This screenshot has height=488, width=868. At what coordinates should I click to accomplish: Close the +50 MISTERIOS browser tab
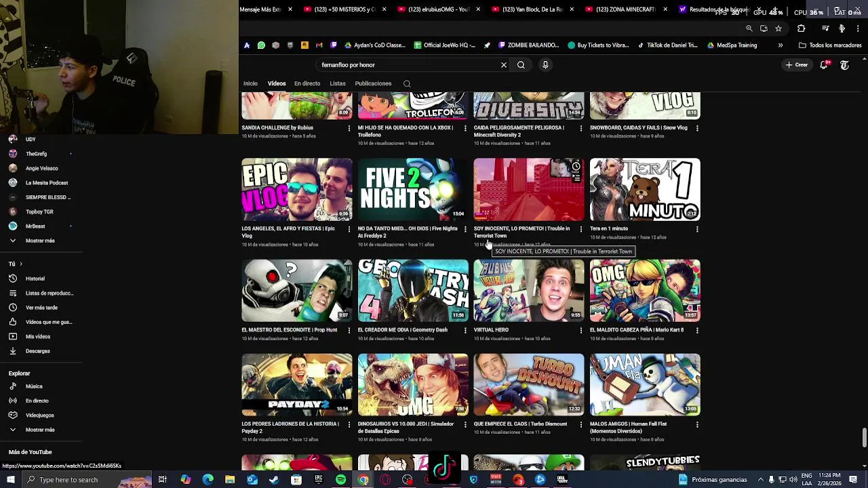point(384,9)
